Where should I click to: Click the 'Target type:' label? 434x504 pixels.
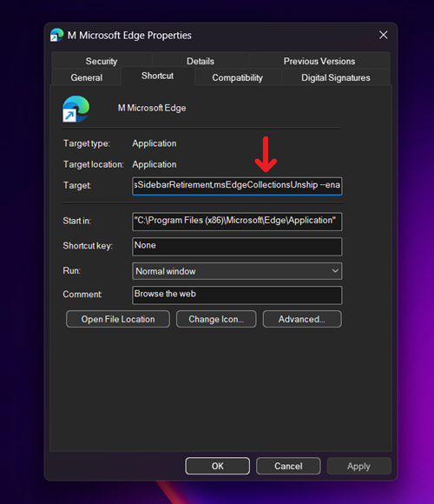[87, 143]
